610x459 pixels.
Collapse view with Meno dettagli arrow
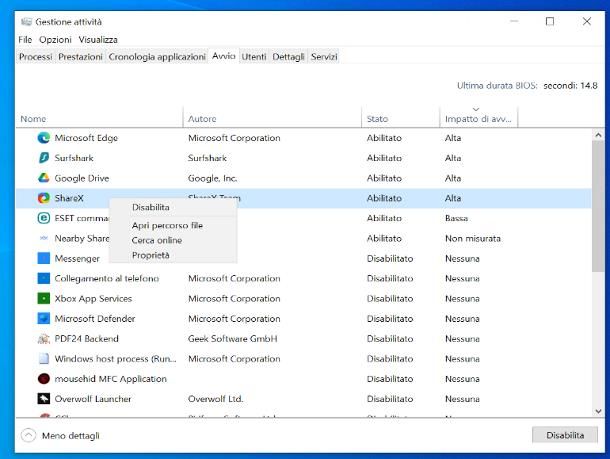(x=28, y=435)
